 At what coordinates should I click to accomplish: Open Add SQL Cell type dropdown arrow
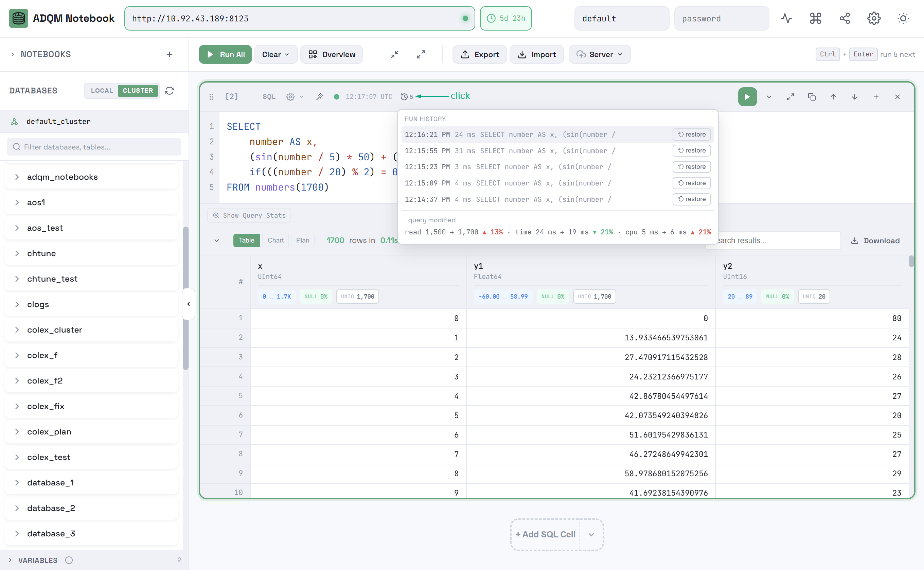point(591,534)
